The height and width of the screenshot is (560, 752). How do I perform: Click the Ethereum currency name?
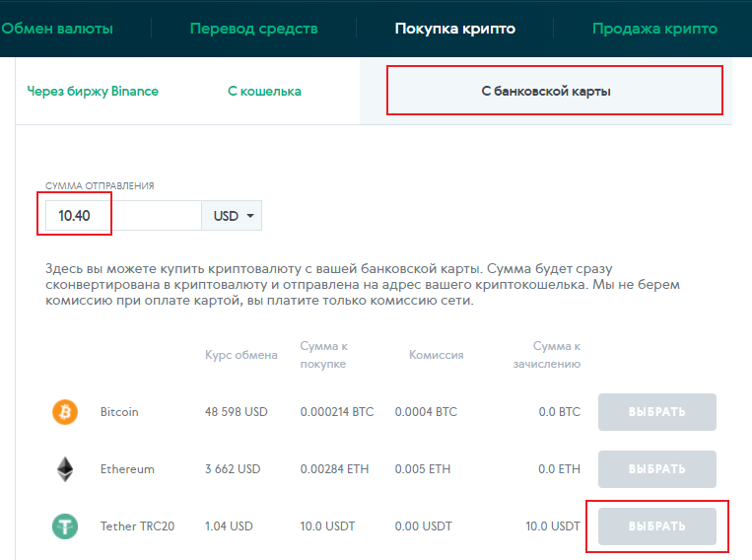pos(127,469)
